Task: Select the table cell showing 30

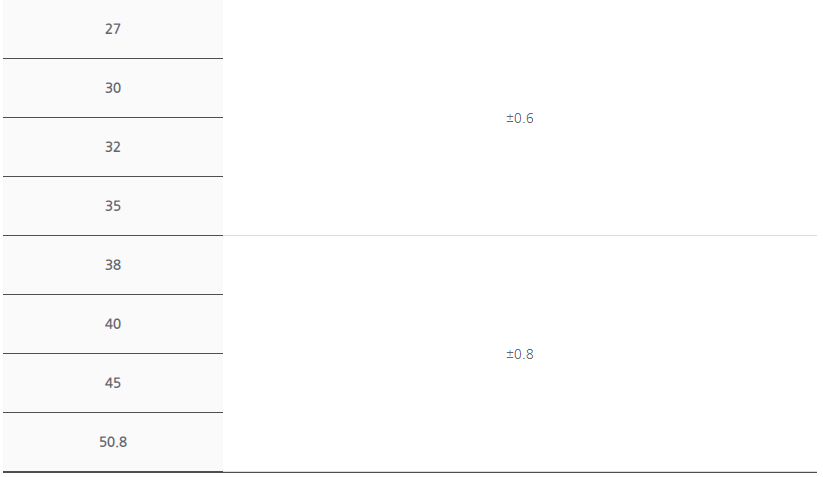Action: (x=113, y=88)
